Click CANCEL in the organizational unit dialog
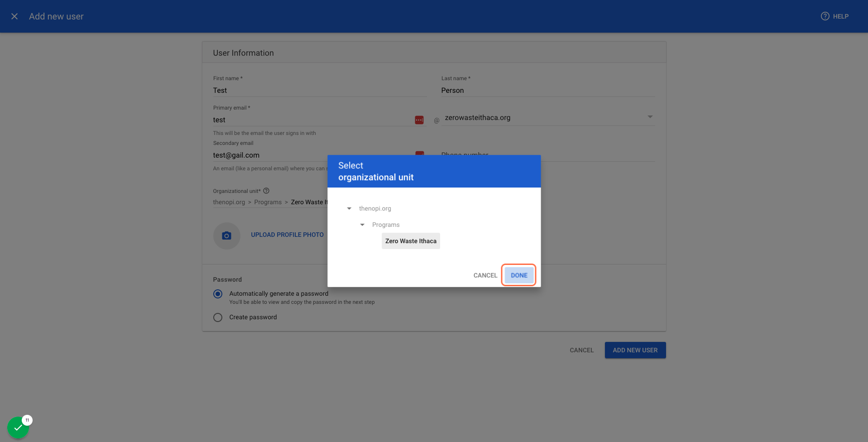Image resolution: width=868 pixels, height=442 pixels. pos(485,275)
